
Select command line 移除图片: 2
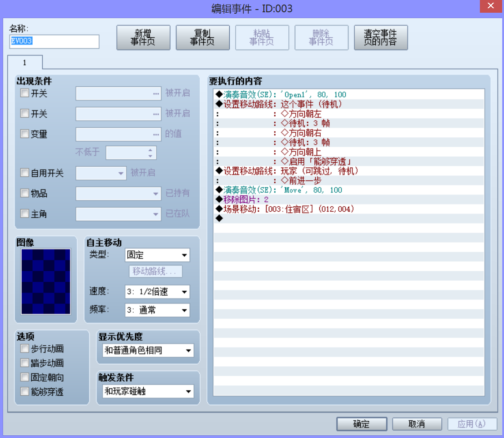[349, 199]
